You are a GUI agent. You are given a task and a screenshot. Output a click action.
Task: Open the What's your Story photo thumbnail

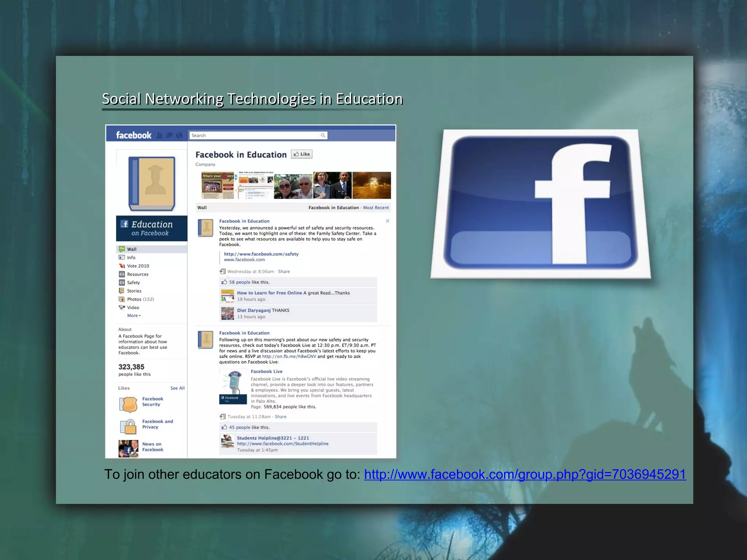coord(217,185)
